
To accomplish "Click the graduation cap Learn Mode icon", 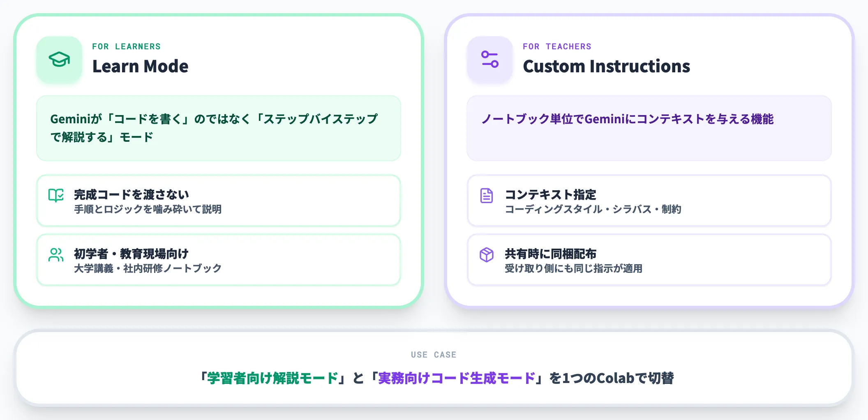I will coord(59,60).
